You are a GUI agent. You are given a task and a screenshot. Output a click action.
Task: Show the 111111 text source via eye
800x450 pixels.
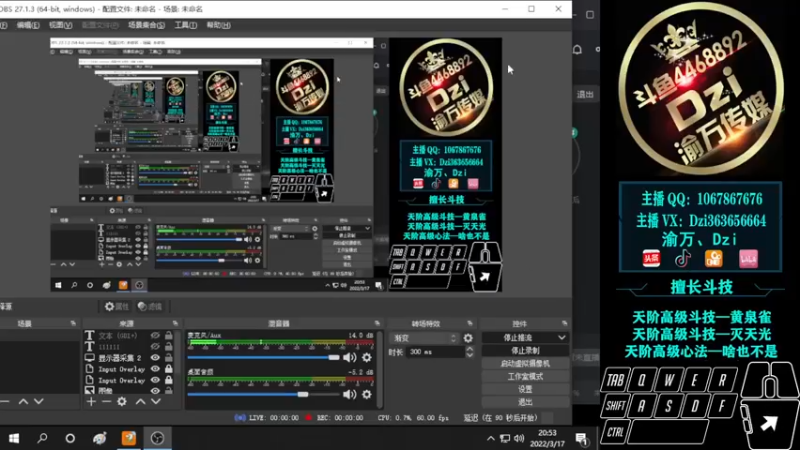(x=155, y=346)
